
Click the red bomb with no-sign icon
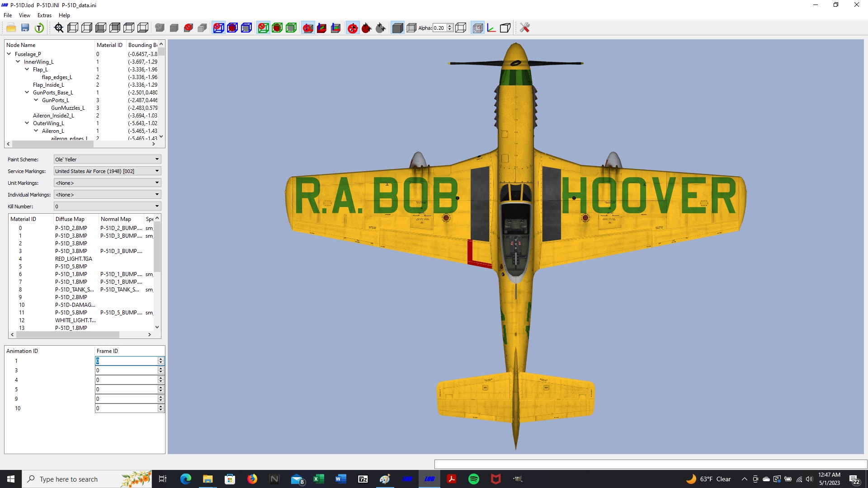(353, 28)
